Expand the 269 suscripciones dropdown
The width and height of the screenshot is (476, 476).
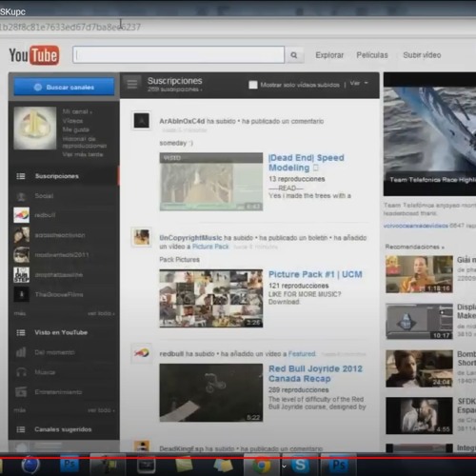click(x=174, y=89)
